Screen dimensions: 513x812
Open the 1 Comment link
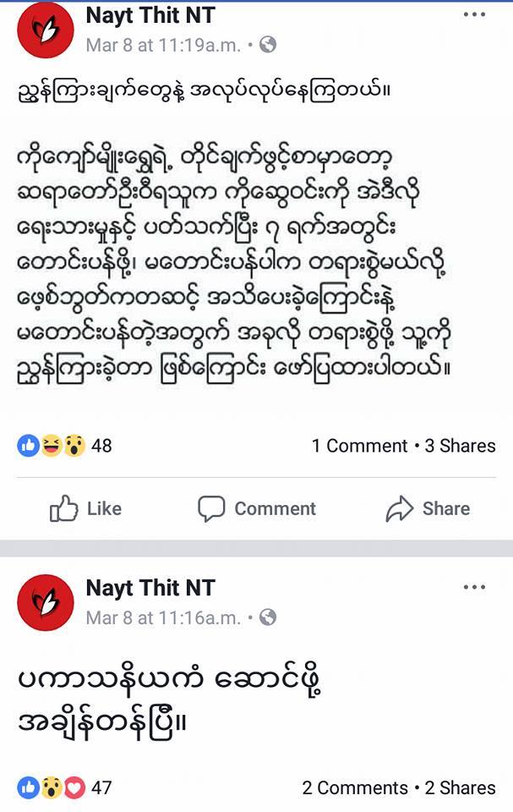360,446
